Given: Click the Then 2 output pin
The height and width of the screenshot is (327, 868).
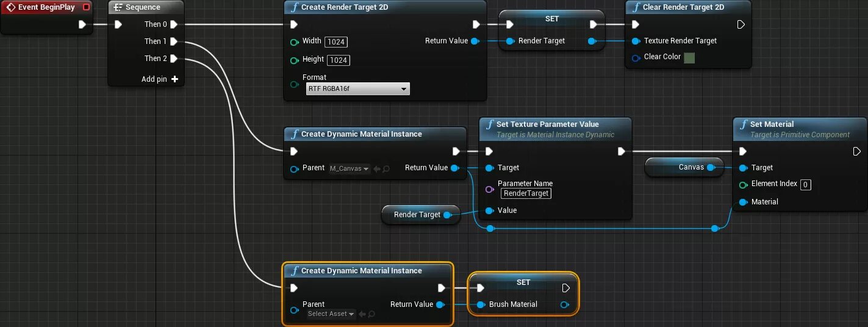Looking at the screenshot, I should 174,59.
